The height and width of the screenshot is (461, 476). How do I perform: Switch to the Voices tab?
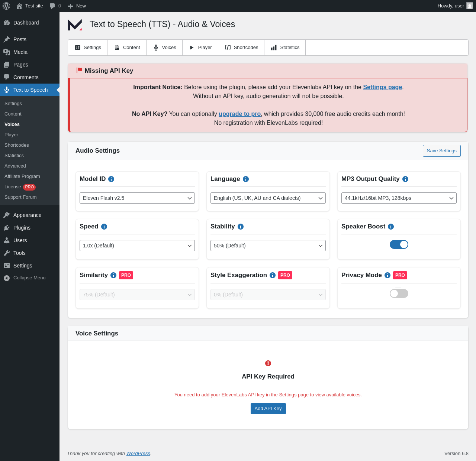[x=164, y=48]
